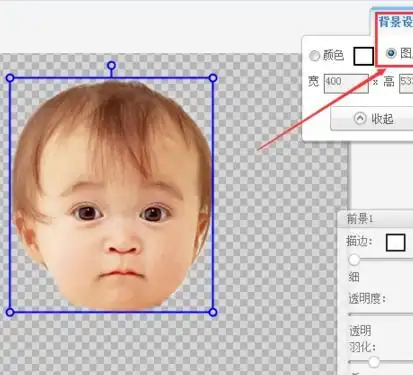Click the 透明 label text
The width and height of the screenshot is (413, 375).
click(360, 331)
